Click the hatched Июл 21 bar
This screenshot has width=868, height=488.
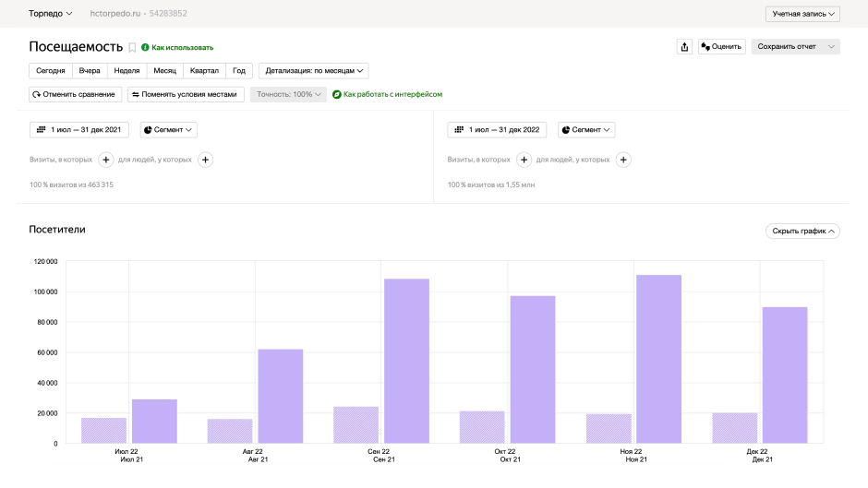[103, 431]
